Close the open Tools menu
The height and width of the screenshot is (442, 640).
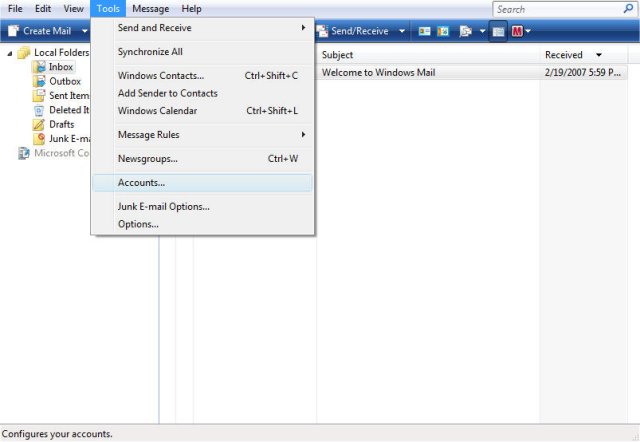108,9
